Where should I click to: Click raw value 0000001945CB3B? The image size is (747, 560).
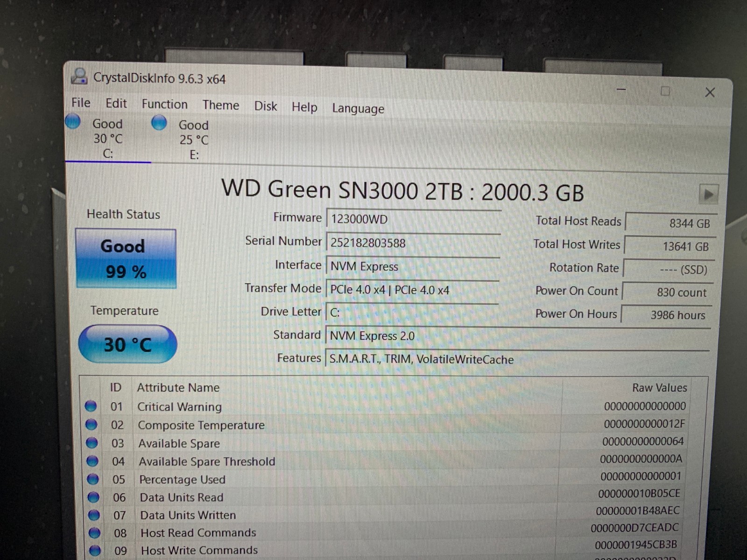(636, 545)
